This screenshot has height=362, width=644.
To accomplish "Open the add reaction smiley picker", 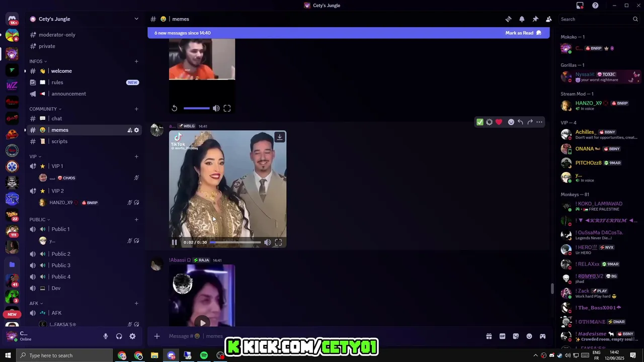I will [x=511, y=122].
